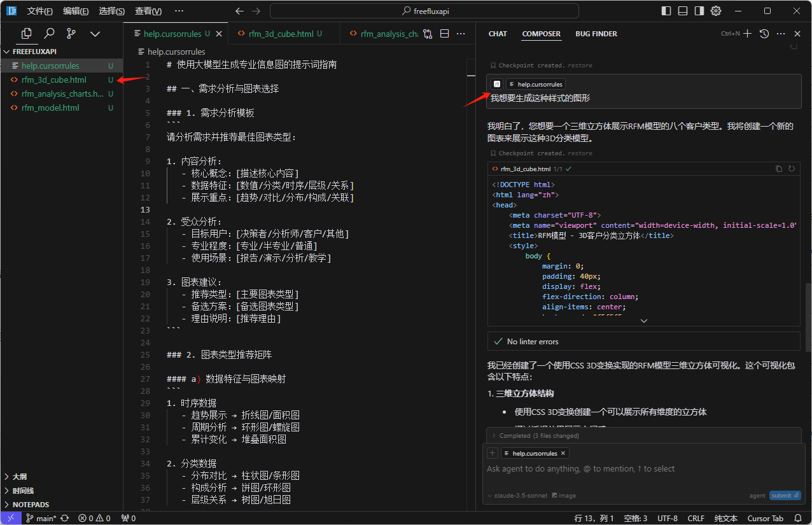Change encoding via UTF-8 status item
Screen dimensions: 812x525
tap(668, 518)
